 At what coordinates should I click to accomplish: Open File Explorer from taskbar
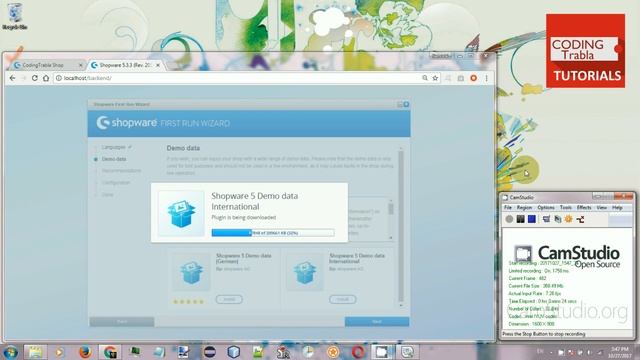click(x=35, y=352)
